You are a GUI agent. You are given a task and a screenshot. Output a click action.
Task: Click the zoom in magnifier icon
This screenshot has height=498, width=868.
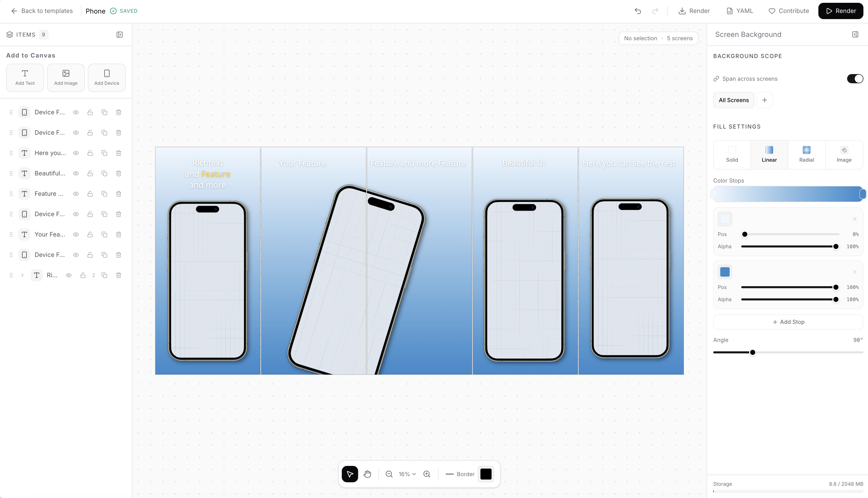tap(427, 474)
